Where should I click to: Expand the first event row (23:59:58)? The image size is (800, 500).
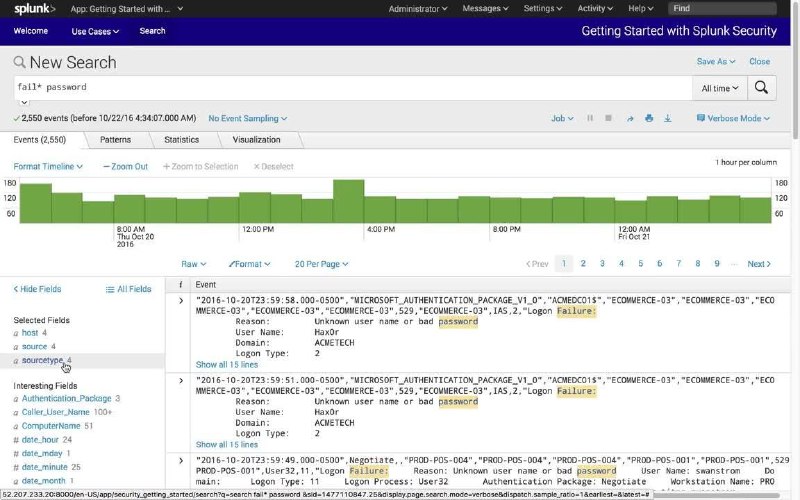click(181, 301)
